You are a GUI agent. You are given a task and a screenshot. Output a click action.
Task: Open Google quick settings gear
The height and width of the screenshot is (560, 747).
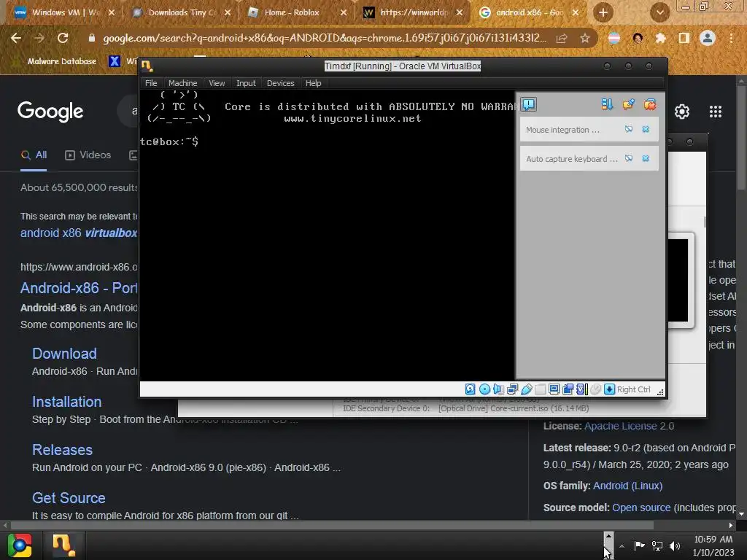tap(682, 112)
